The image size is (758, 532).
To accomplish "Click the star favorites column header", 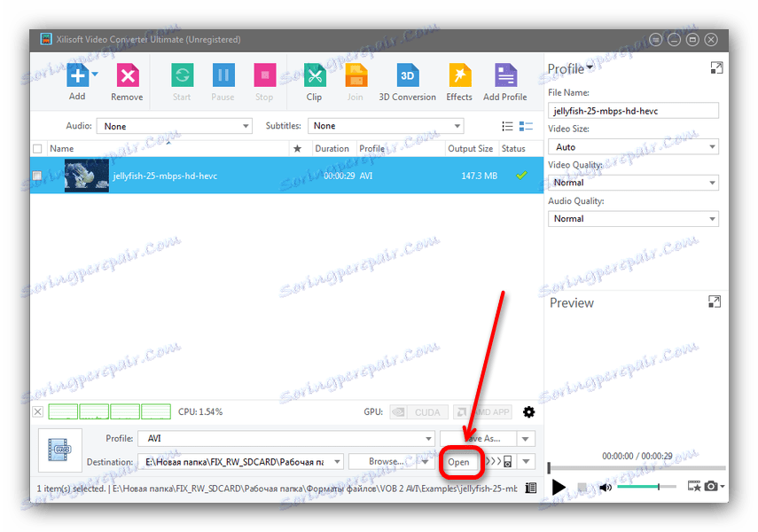I will point(297,148).
